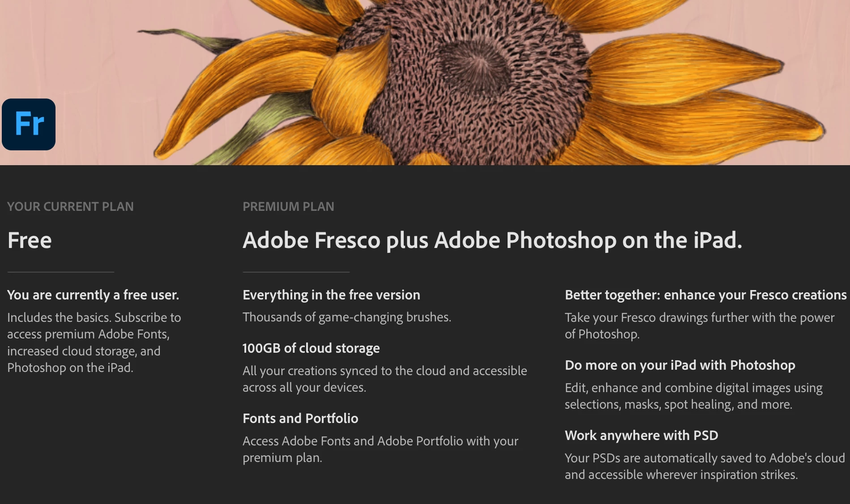The width and height of the screenshot is (850, 504).
Task: Select "Do more on your iPad with Photoshop"
Action: [x=680, y=365]
